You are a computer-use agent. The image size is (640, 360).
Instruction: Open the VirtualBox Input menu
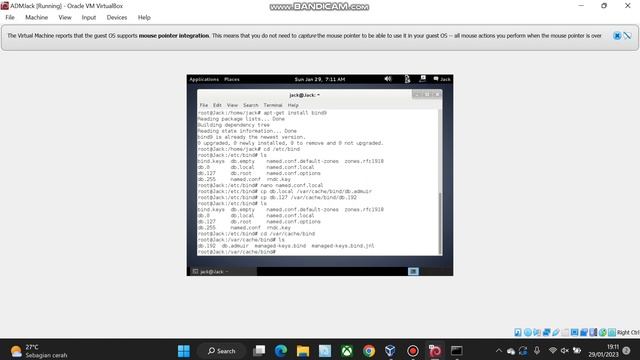pos(89,18)
